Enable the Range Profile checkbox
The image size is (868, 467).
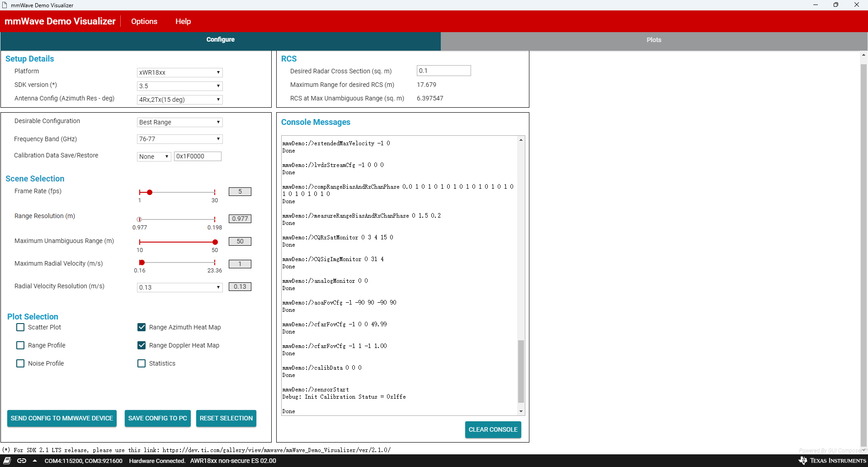point(20,345)
